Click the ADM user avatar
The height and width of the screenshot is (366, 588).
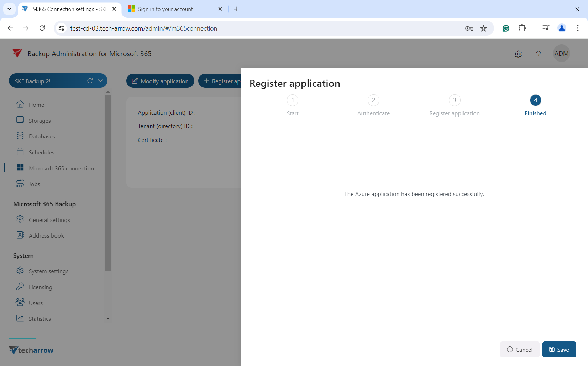[561, 54]
